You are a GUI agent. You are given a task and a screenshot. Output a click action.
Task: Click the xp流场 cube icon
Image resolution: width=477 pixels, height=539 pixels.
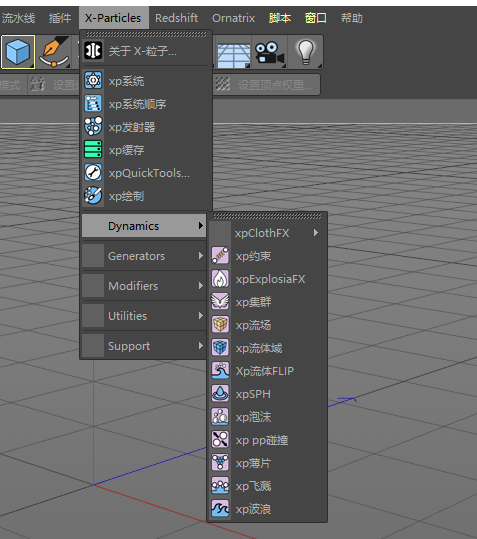pyautogui.click(x=220, y=324)
